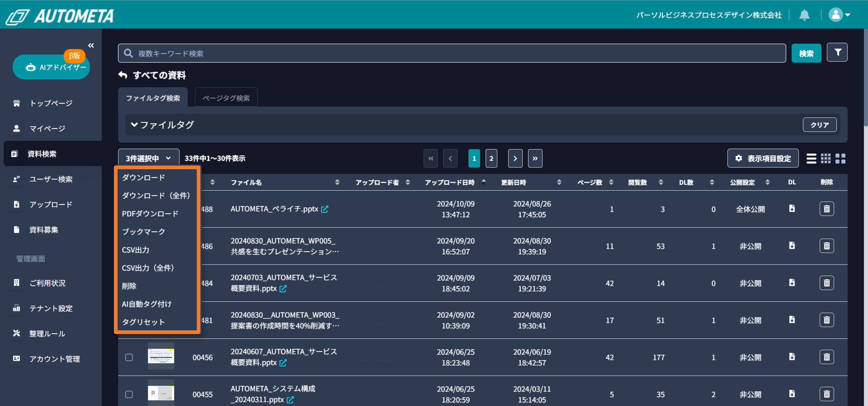Focus the 複数キーワード検索 input field
This screenshot has height=406, width=868.
tap(452, 53)
